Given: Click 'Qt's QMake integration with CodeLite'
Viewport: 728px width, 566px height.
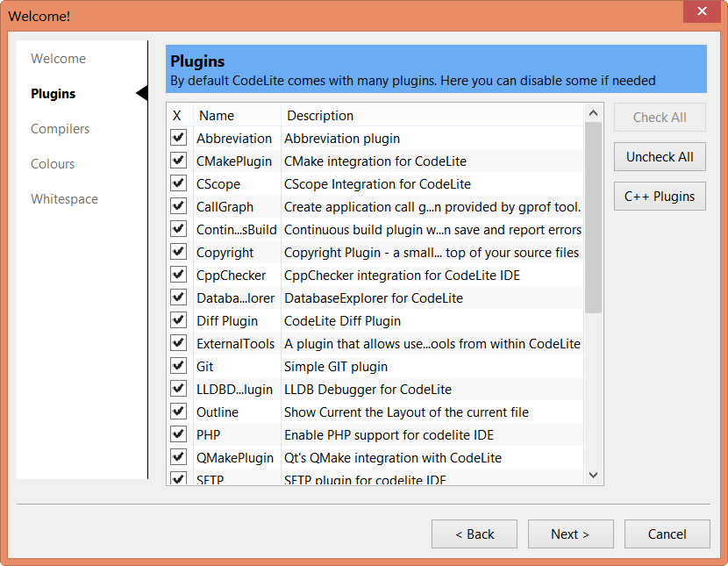Looking at the screenshot, I should pos(393,458).
